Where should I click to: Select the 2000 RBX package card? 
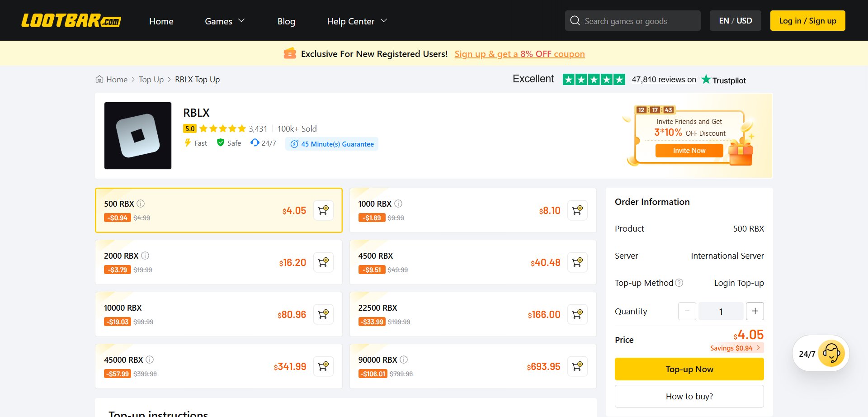pos(219,262)
